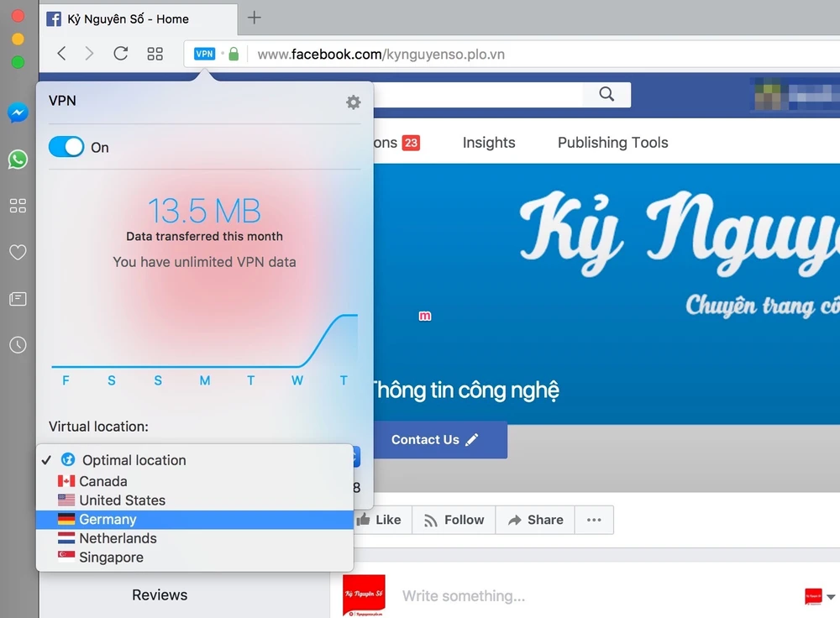Click the Share button
This screenshot has width=840, height=618.
click(x=535, y=520)
